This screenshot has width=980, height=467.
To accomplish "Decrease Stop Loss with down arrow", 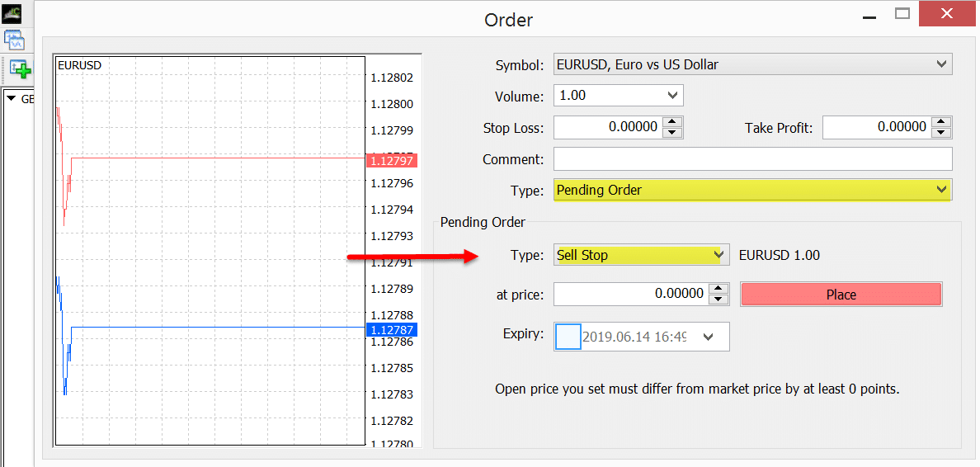I will (x=671, y=133).
